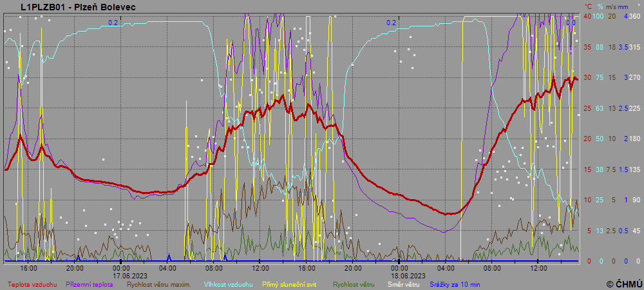Select the 00:00 time label above 18.06.2023
Screen dimensions: 644x290
pyautogui.click(x=399, y=267)
